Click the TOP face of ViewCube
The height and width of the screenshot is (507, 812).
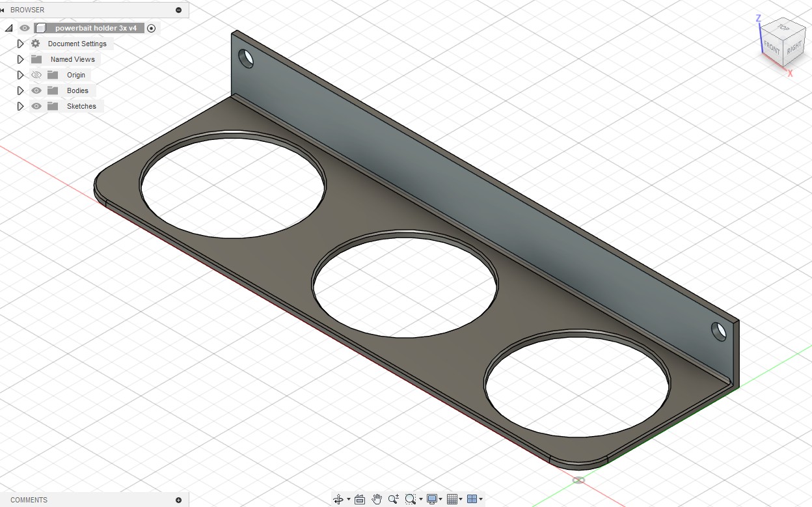point(783,28)
